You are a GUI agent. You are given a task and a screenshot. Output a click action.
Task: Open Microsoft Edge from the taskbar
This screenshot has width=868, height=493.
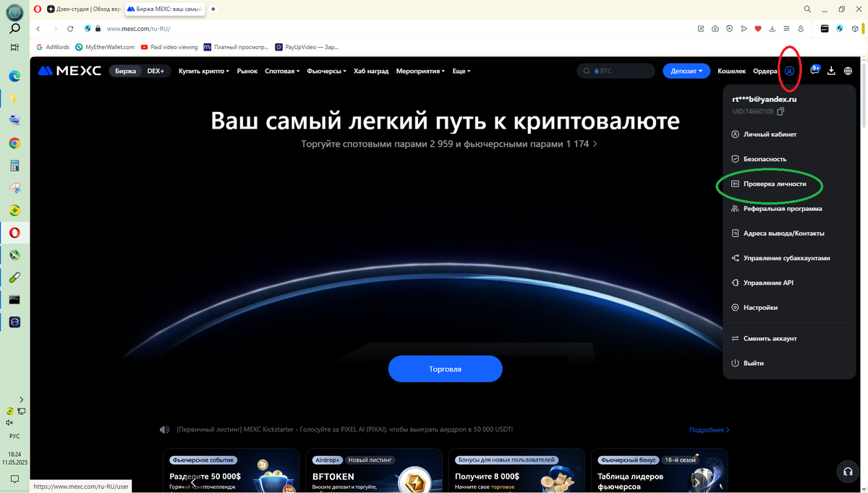tap(14, 76)
